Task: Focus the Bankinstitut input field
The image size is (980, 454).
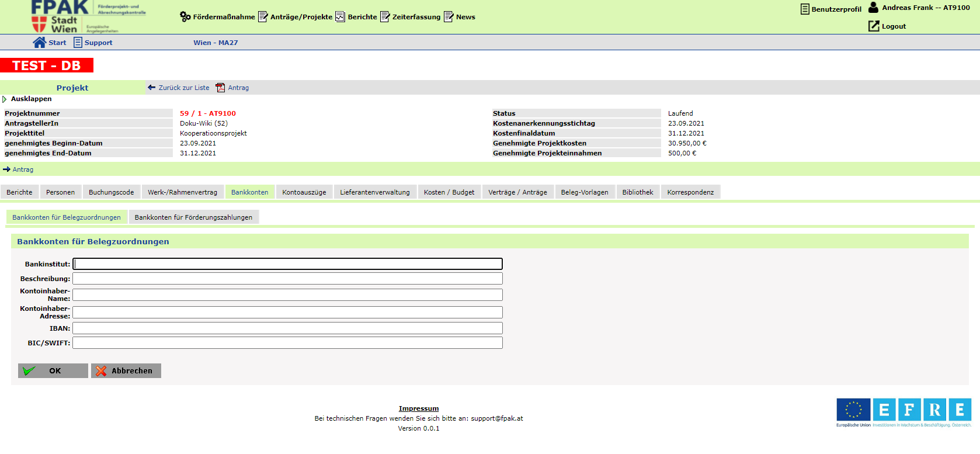Action: (x=287, y=264)
